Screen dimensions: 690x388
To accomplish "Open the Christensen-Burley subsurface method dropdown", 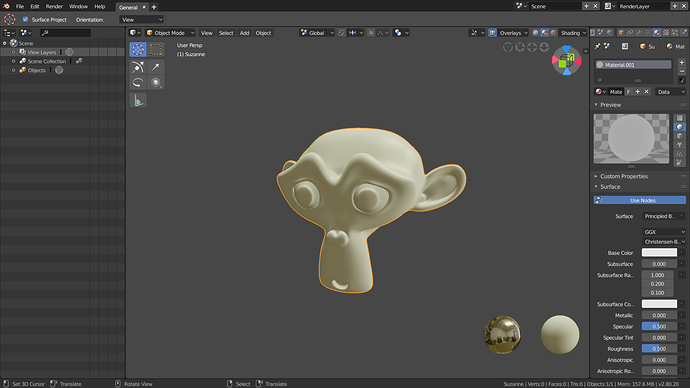I will 664,242.
